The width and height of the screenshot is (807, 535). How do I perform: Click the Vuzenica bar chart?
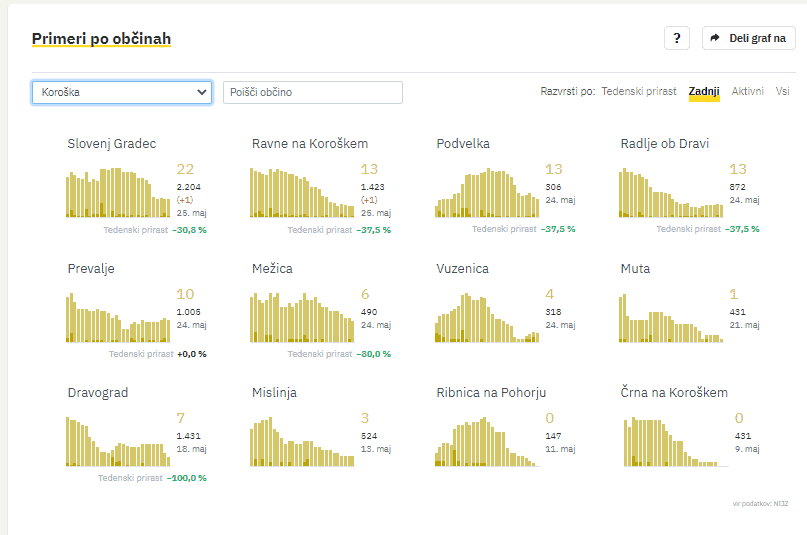click(x=487, y=318)
